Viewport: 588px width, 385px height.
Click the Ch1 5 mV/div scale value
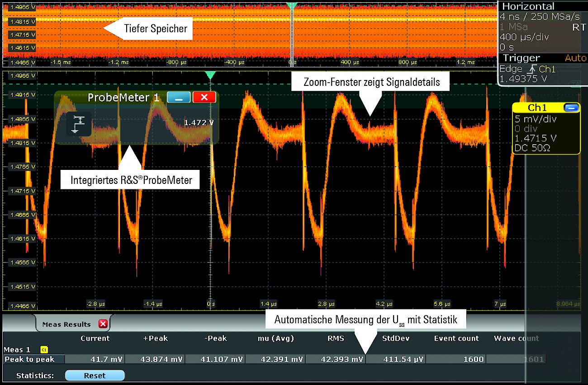(536, 119)
